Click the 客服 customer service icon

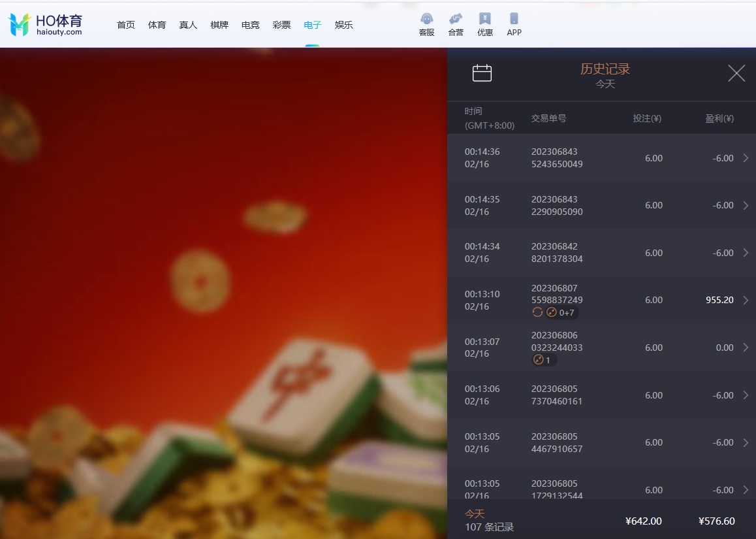coord(426,20)
